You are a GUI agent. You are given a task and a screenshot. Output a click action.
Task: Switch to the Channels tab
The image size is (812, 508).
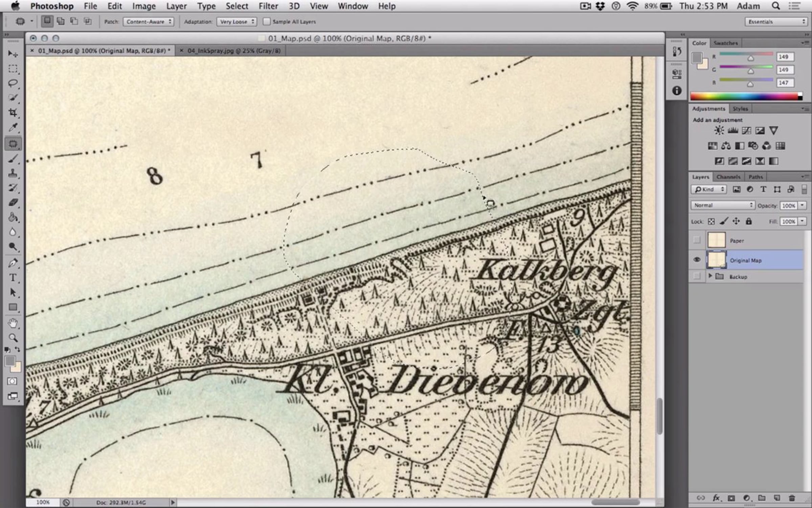pyautogui.click(x=728, y=177)
